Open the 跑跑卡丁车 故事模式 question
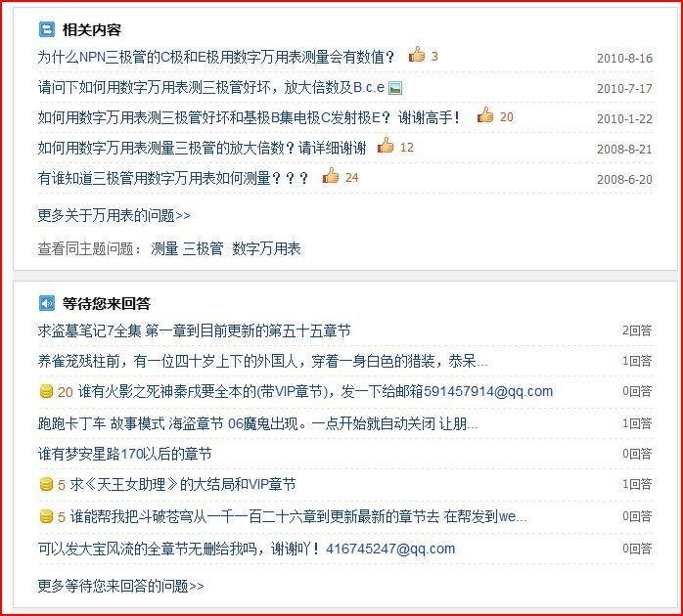This screenshot has height=616, width=683. (x=258, y=423)
